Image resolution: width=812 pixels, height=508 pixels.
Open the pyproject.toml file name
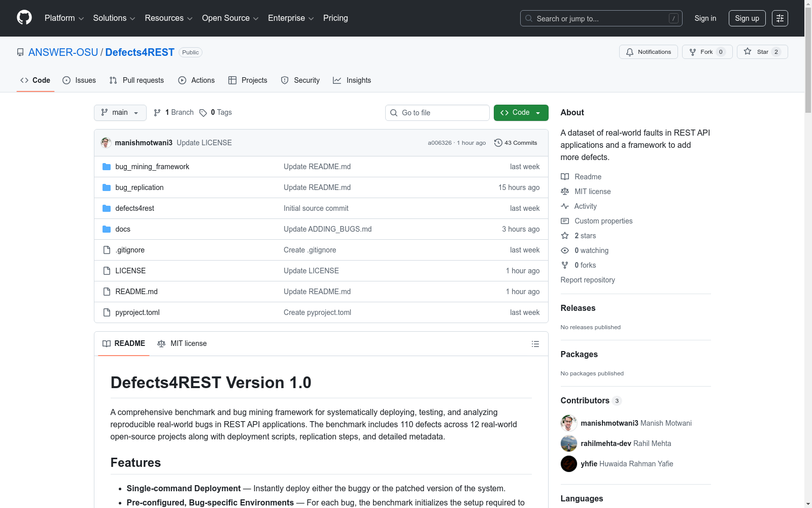click(x=138, y=312)
